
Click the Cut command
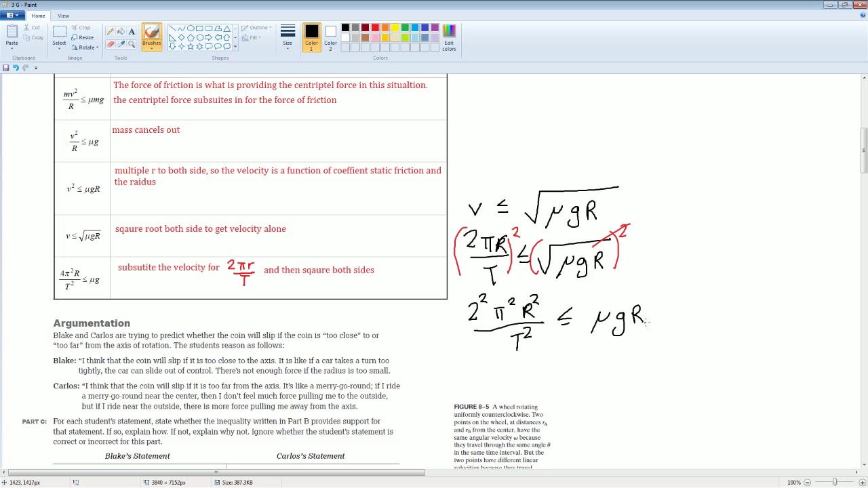click(31, 28)
